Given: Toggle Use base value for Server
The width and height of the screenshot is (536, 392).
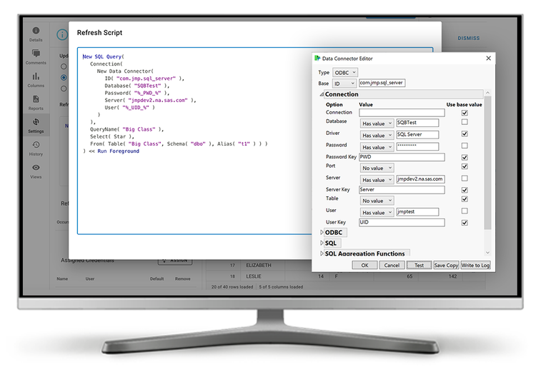Looking at the screenshot, I should point(465,179).
